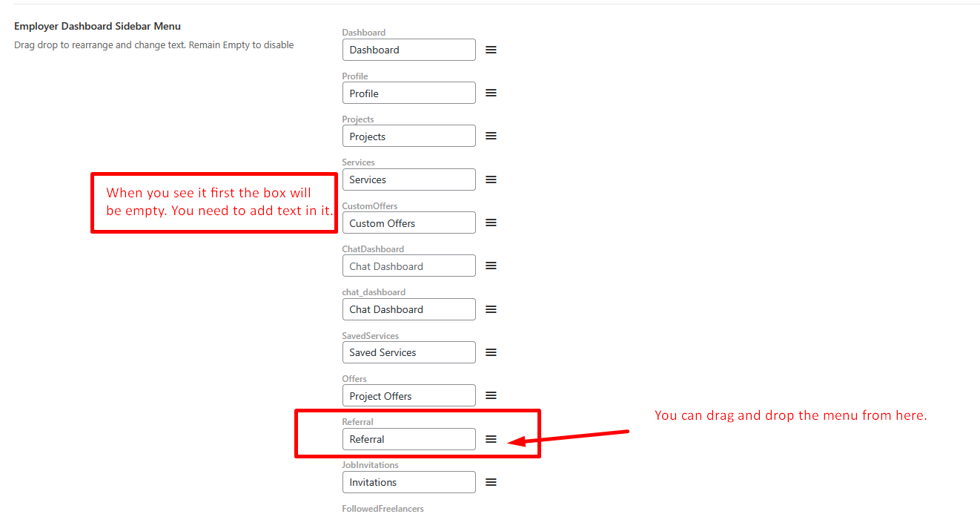Click the drag handle beside Project Offers

[491, 395]
